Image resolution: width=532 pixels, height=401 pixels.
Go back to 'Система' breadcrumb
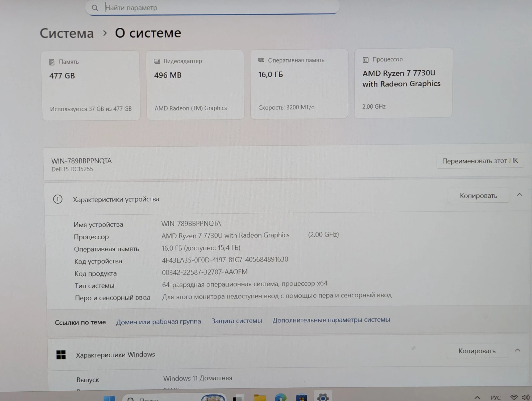[x=67, y=33]
